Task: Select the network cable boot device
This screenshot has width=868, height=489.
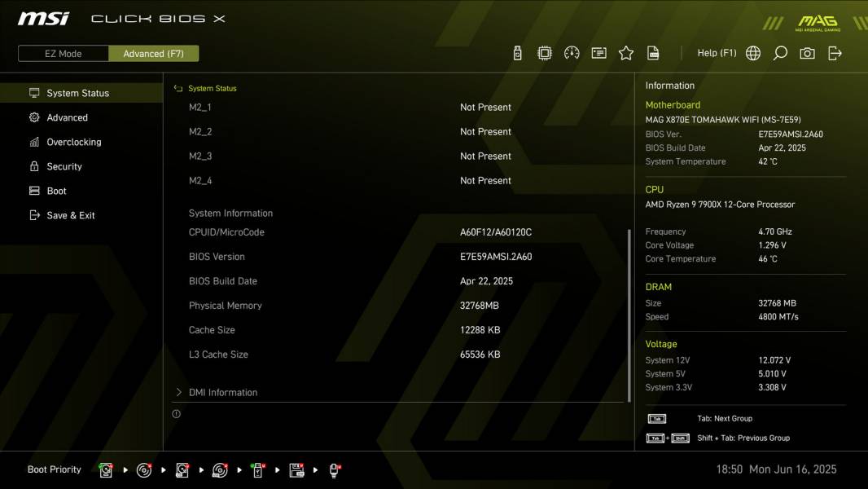Action: pos(335,470)
